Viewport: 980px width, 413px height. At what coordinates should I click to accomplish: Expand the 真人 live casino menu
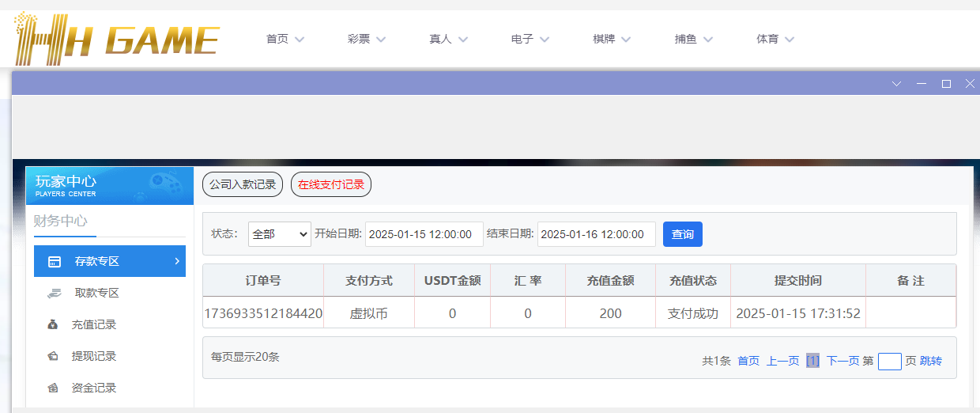pyautogui.click(x=448, y=39)
